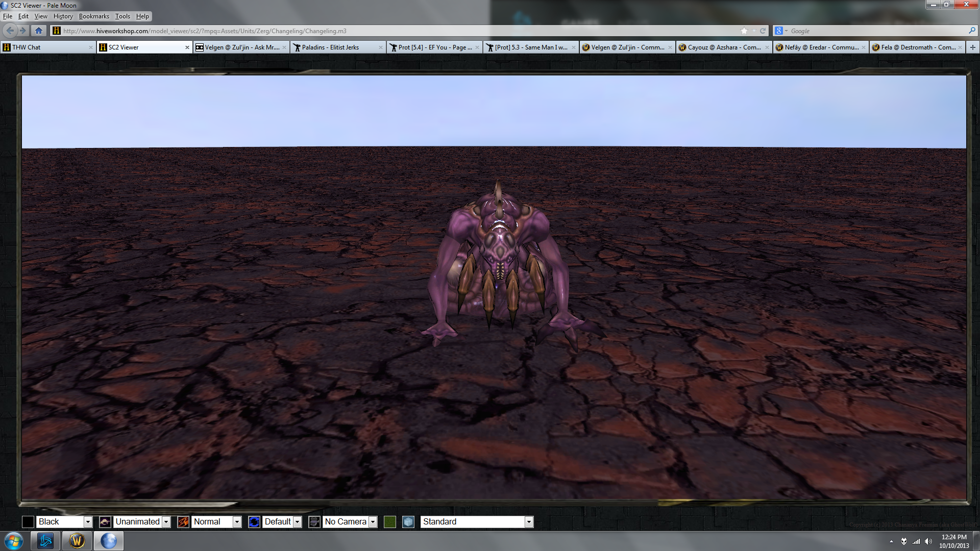Click the Changeling model in the viewport
Image resolution: width=980 pixels, height=551 pixels.
(503, 265)
